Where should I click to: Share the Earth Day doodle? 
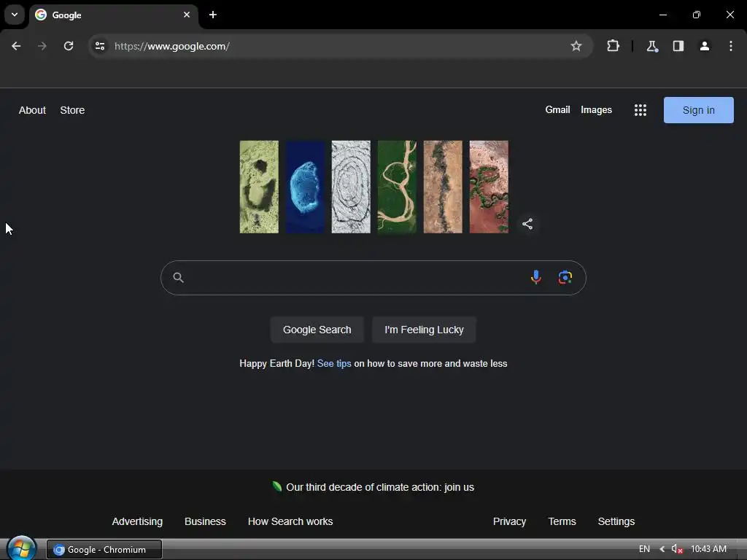tap(527, 224)
